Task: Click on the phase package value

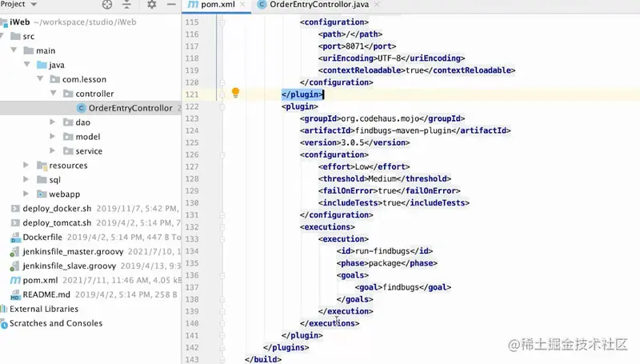Action: [385, 263]
